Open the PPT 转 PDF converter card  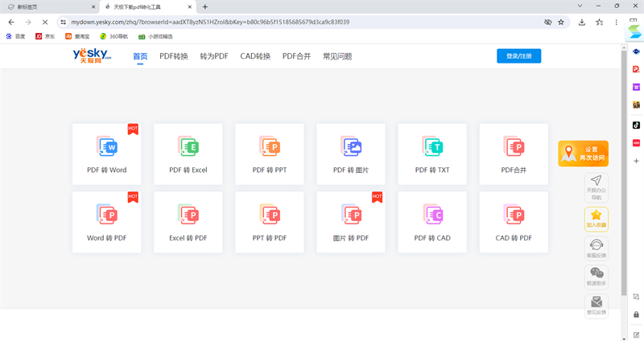click(x=270, y=222)
